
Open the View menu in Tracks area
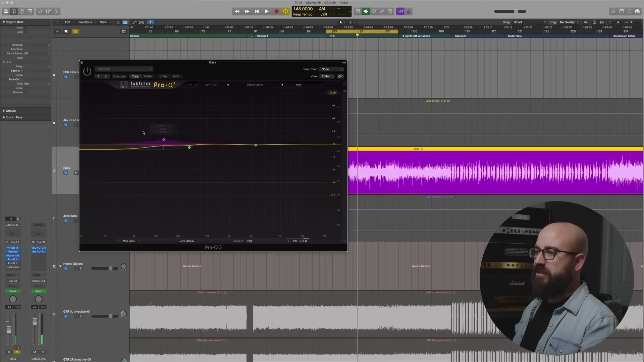[x=105, y=22]
